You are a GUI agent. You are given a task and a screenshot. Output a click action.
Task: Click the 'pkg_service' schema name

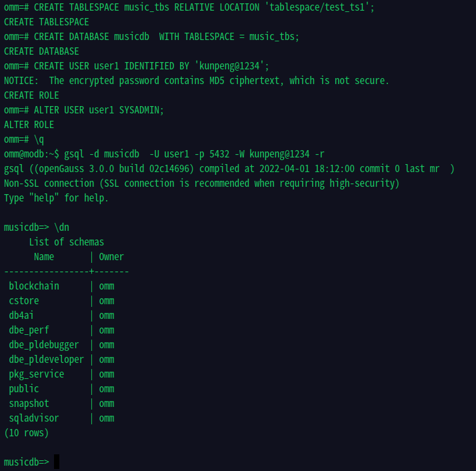coord(37,374)
